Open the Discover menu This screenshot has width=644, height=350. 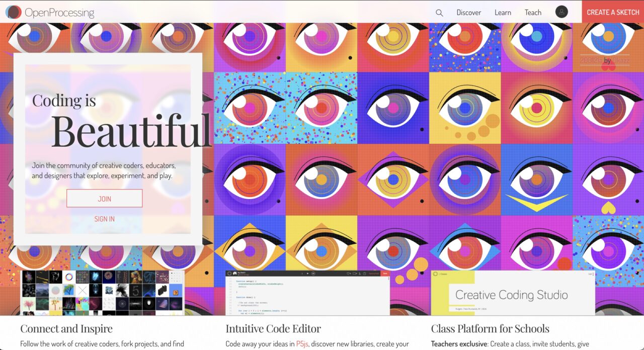coord(468,13)
